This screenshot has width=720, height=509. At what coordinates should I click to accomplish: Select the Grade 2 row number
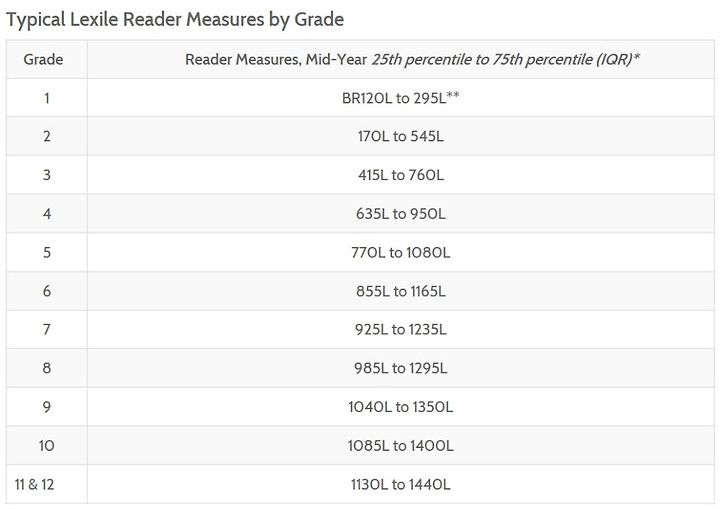(47, 136)
